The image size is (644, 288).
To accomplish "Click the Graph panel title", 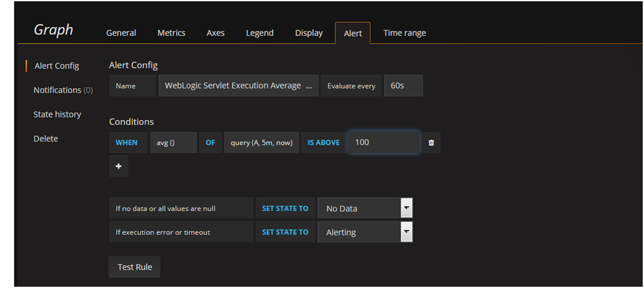I will click(x=53, y=30).
